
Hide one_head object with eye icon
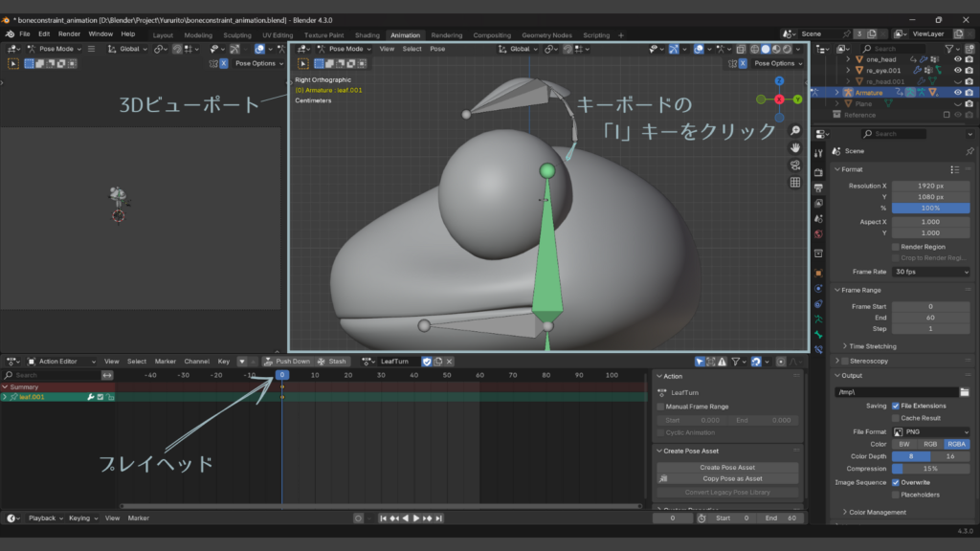(x=957, y=59)
